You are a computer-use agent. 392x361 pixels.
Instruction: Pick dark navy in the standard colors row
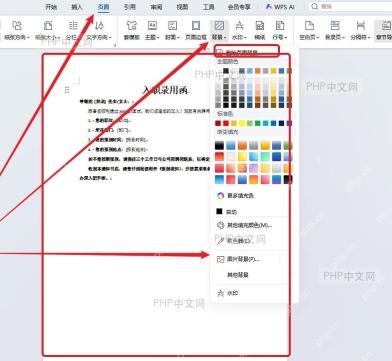click(281, 123)
